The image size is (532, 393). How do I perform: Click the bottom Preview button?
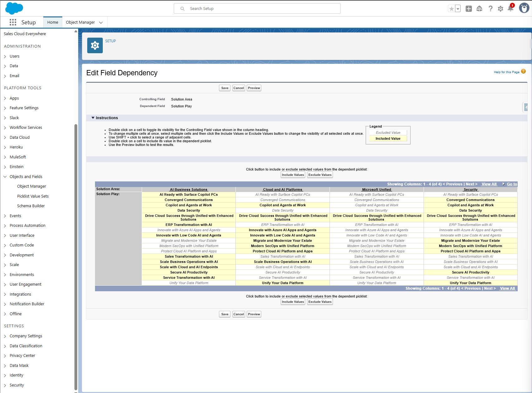(254, 314)
